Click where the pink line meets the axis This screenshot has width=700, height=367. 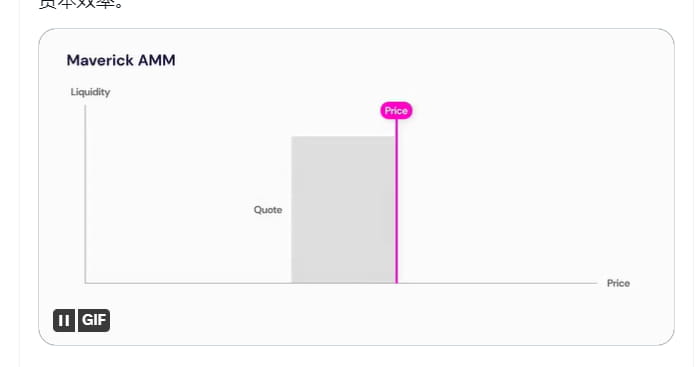(x=396, y=283)
